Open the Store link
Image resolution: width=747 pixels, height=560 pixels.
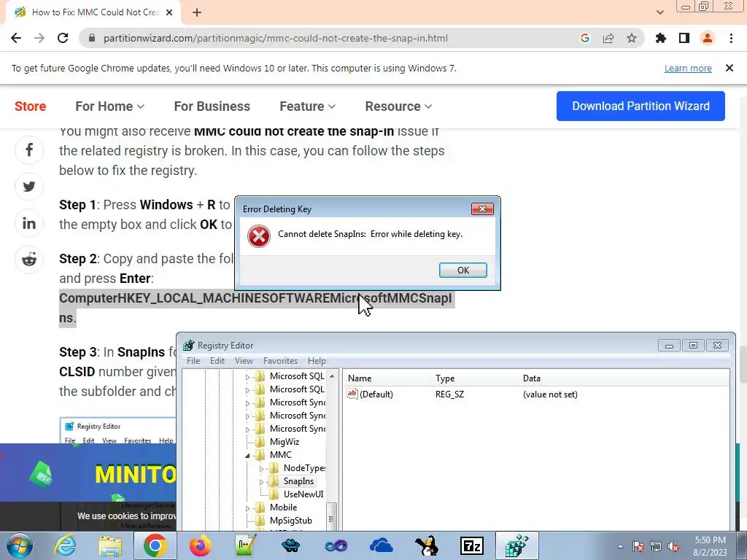point(30,106)
